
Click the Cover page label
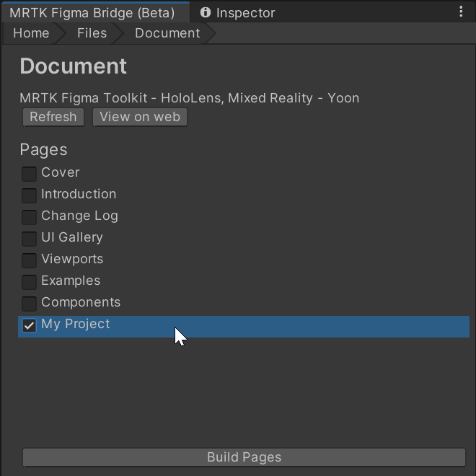(x=61, y=172)
